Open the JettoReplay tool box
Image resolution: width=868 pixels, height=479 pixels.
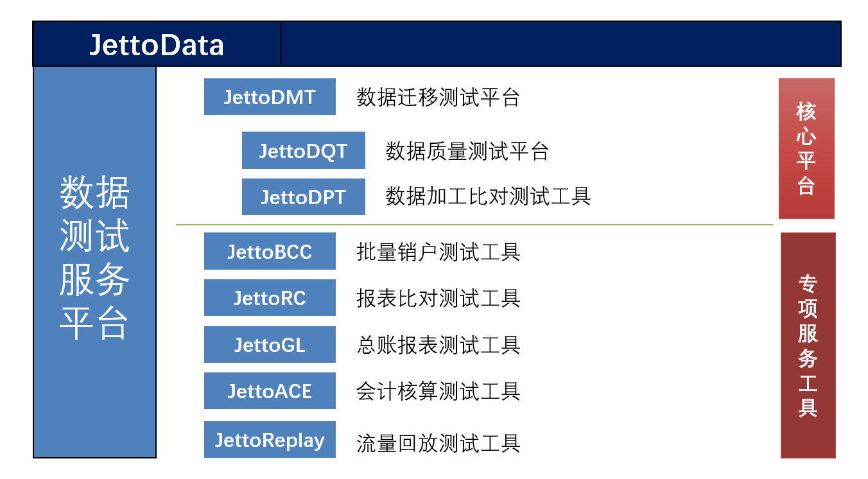[x=270, y=440]
